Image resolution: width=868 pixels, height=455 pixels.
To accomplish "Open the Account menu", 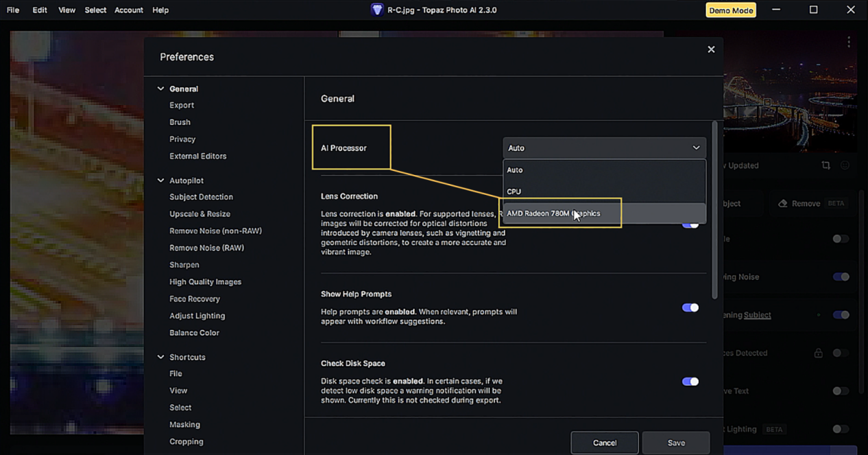I will click(128, 10).
